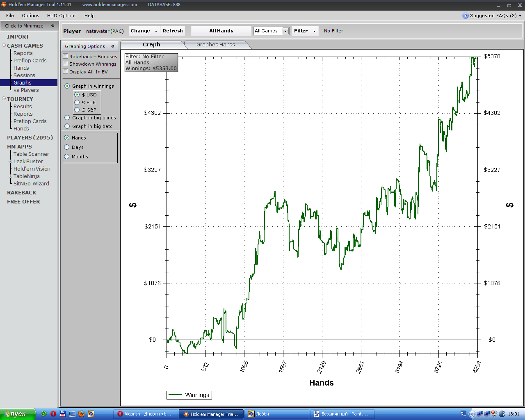Click the Suggested FAQs help icon
The width and height of the screenshot is (525, 420).
(x=465, y=16)
